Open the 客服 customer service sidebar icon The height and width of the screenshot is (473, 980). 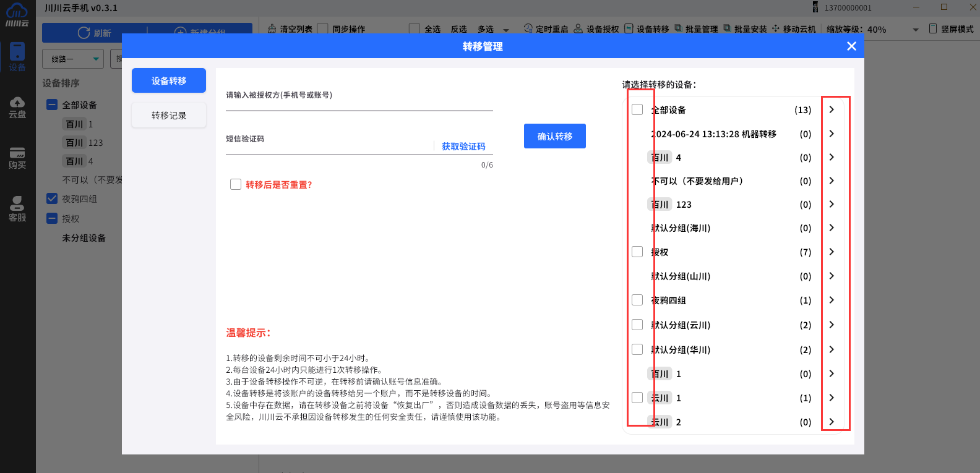tap(17, 208)
